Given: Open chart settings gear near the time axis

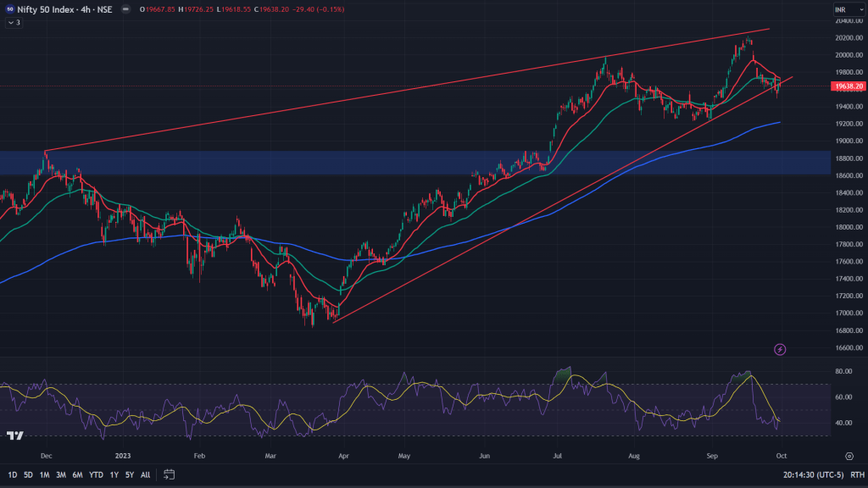Looking at the screenshot, I should click(849, 456).
